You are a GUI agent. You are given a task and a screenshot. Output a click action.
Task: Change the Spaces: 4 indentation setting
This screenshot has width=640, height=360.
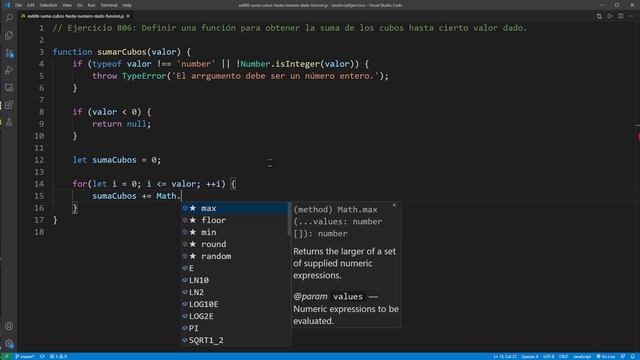pos(530,356)
